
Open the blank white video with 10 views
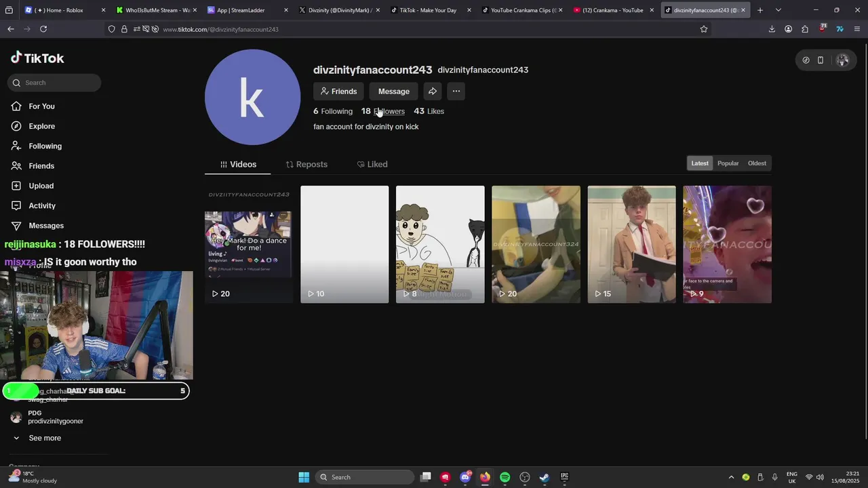coord(344,245)
